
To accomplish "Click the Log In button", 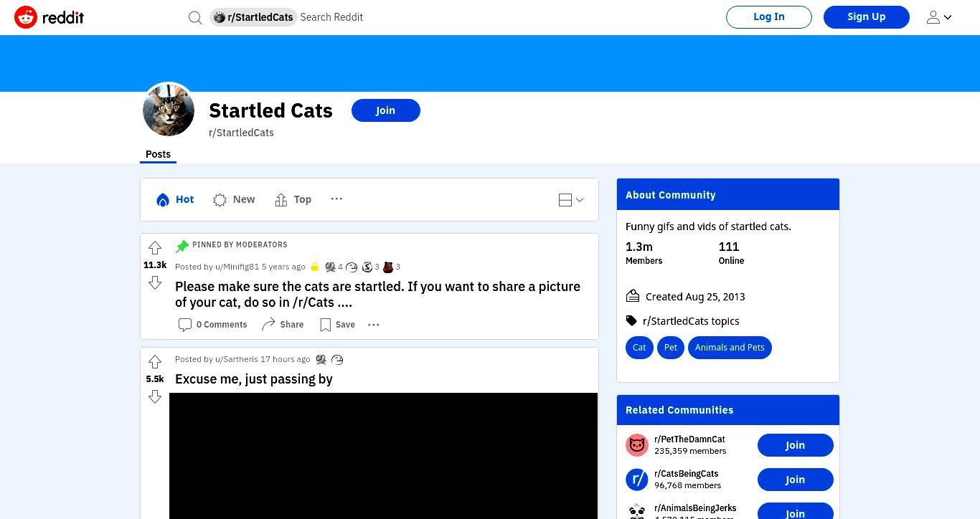I will (769, 17).
